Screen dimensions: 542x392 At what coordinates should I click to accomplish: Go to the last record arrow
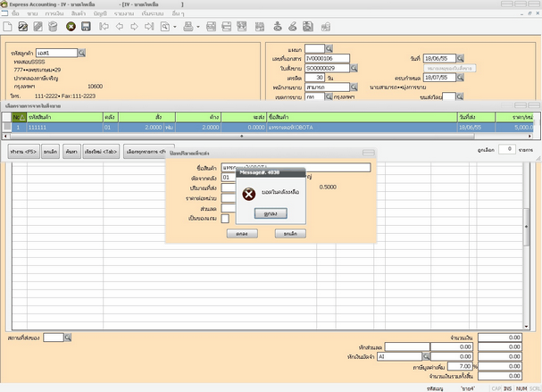[148, 27]
